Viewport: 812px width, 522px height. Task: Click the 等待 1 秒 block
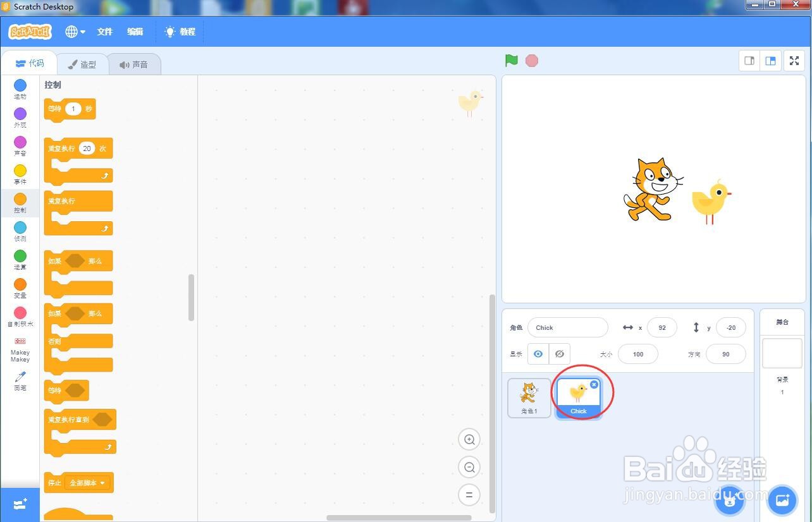(54, 109)
